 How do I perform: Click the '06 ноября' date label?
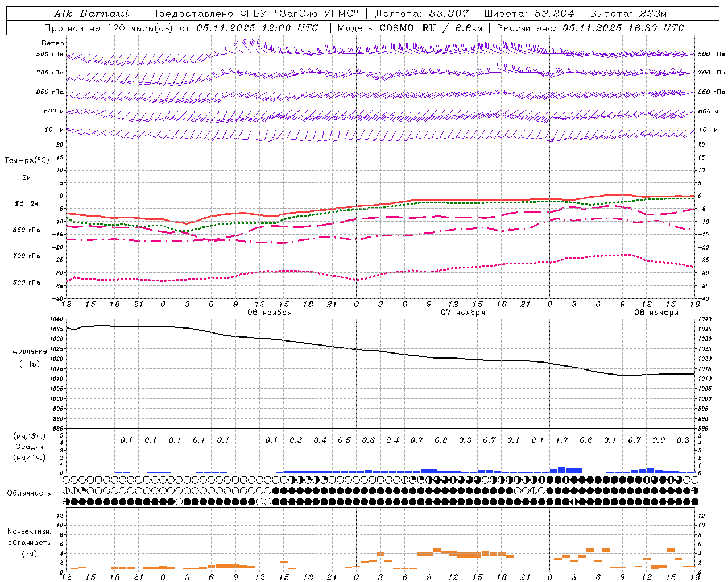click(x=270, y=313)
